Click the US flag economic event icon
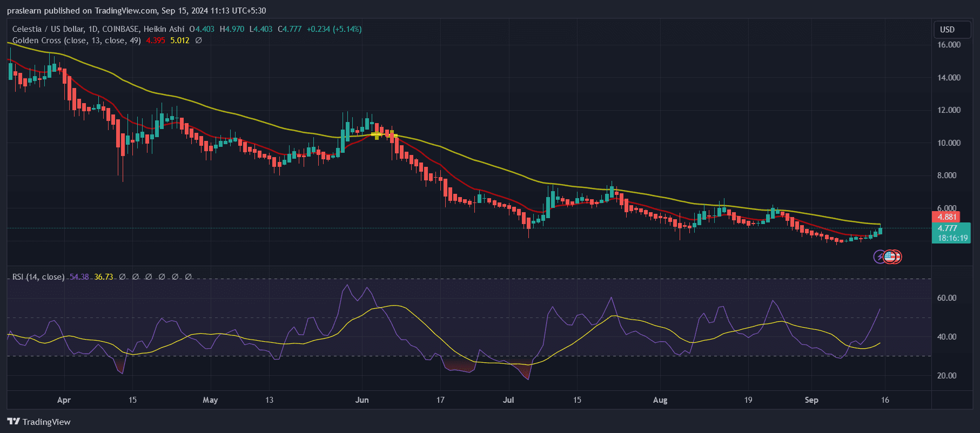980x433 pixels. point(889,256)
